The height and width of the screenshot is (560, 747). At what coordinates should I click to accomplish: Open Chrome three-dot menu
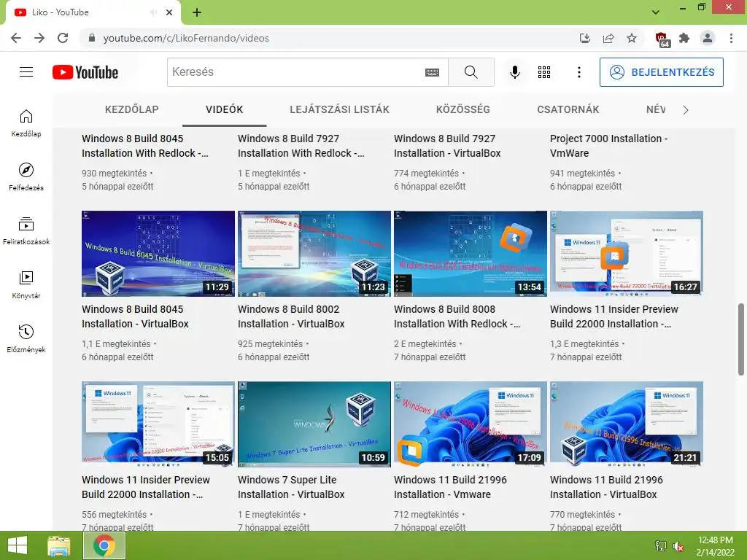coord(731,38)
